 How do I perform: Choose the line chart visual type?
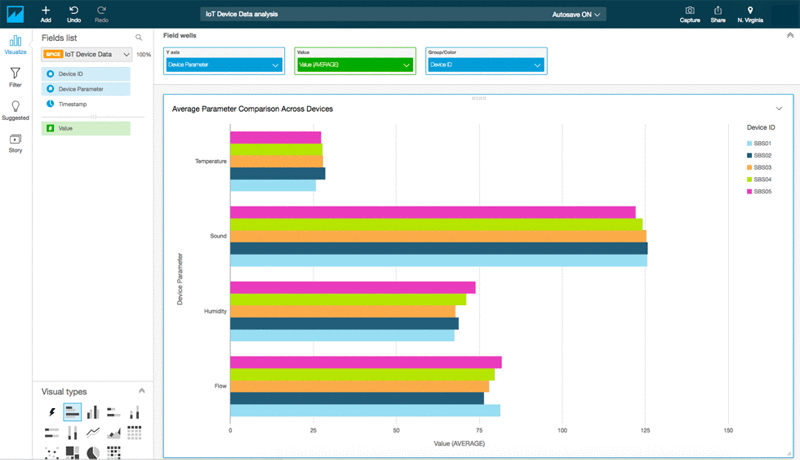(x=93, y=432)
